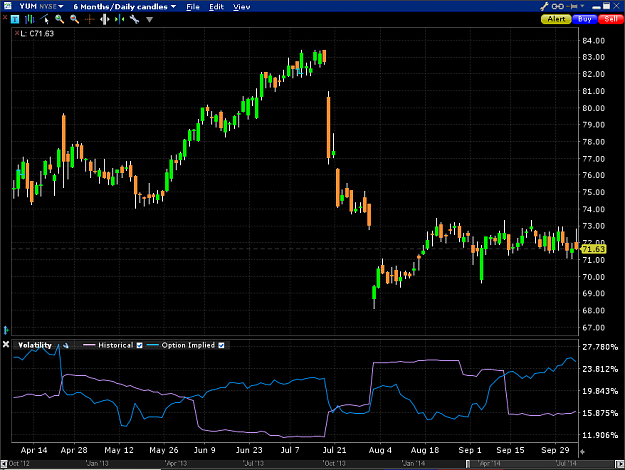Viewport: 625px width, 470px height.
Task: Uncheck the Historical volatility checkbox
Action: pyautogui.click(x=140, y=345)
